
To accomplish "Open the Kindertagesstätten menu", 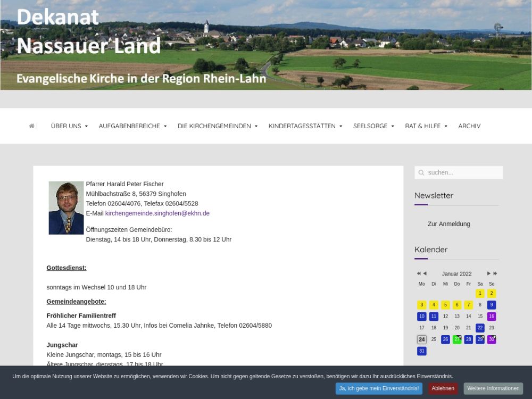I will tap(305, 126).
